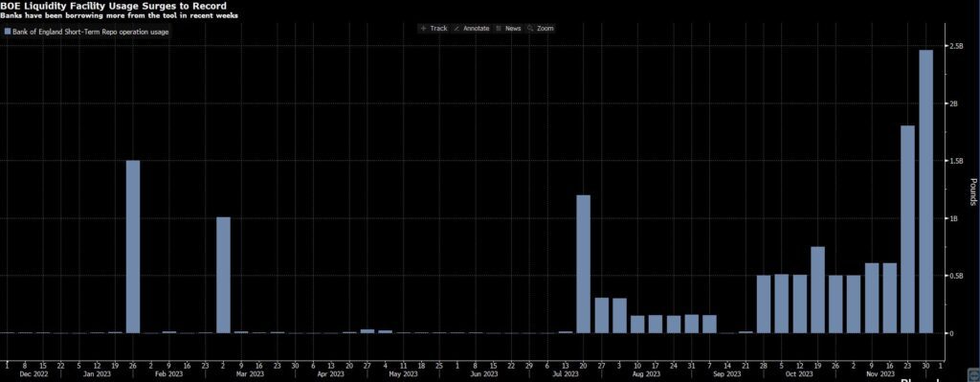Open the Annotate tool

(477, 28)
